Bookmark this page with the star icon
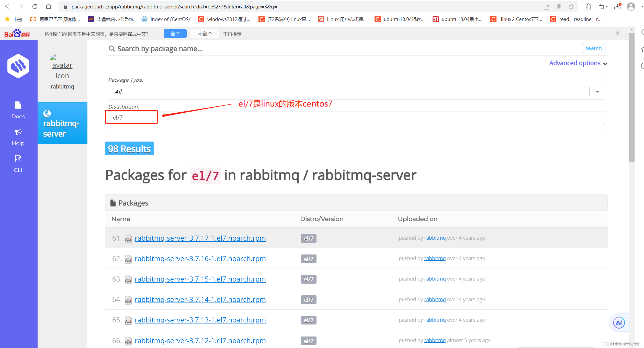Screen dimensions: 644x348 click(x=571, y=7)
